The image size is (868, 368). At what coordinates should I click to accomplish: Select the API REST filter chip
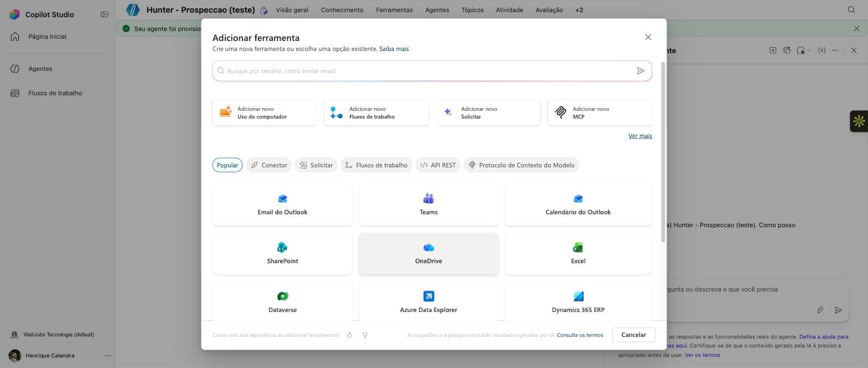[x=438, y=165]
